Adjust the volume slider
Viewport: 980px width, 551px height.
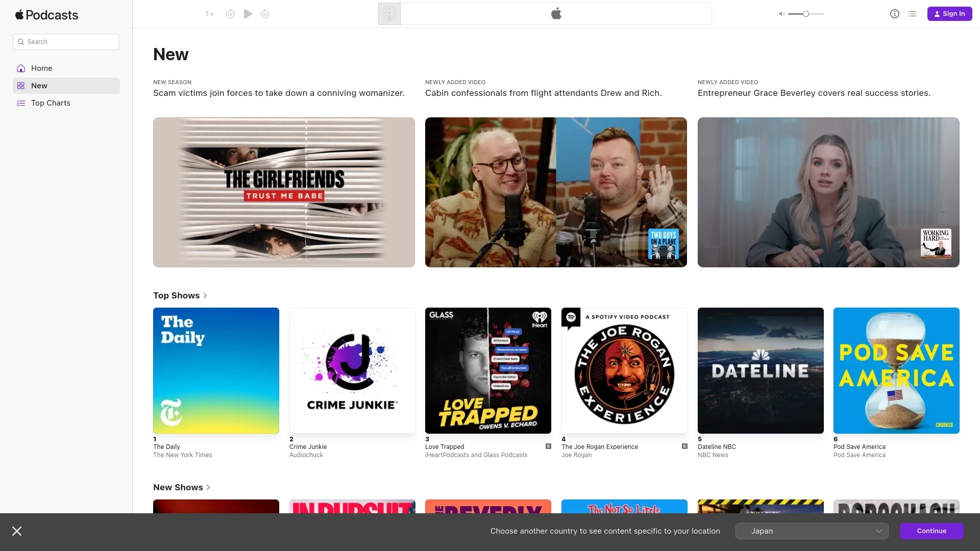coord(806,14)
